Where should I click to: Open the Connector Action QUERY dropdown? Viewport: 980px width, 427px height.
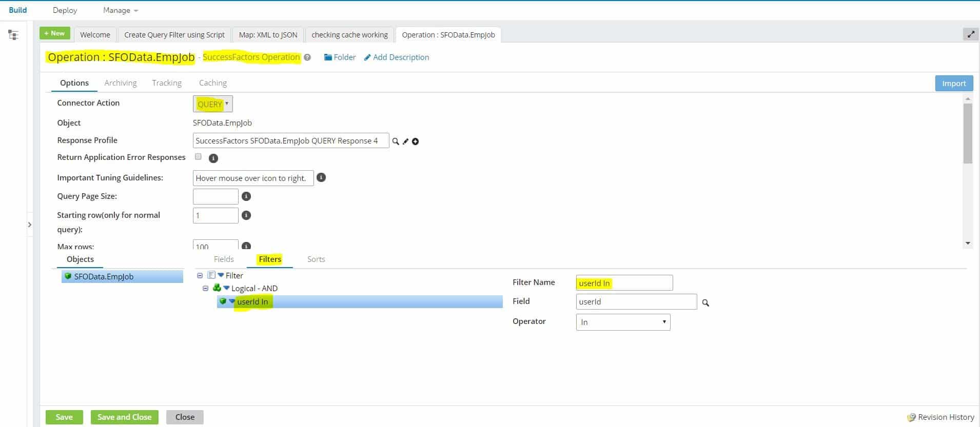[213, 104]
